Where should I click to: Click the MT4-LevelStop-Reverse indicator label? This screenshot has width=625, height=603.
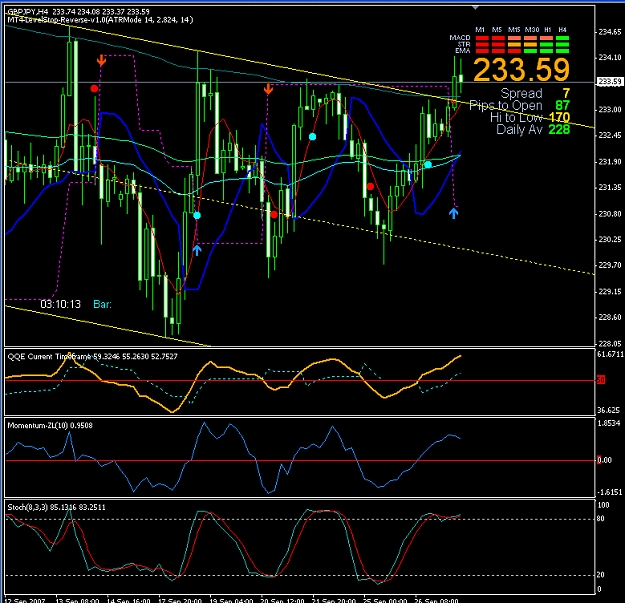click(x=100, y=20)
